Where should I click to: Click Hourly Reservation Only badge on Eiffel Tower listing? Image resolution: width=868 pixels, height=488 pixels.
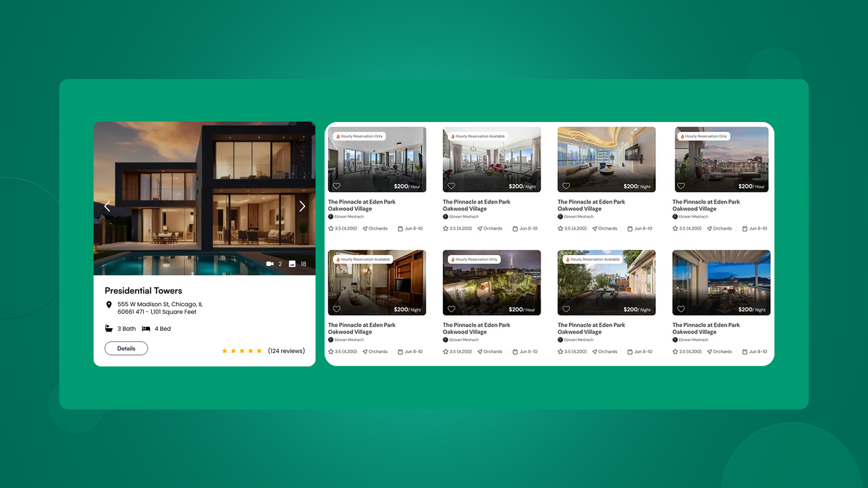[x=475, y=259]
